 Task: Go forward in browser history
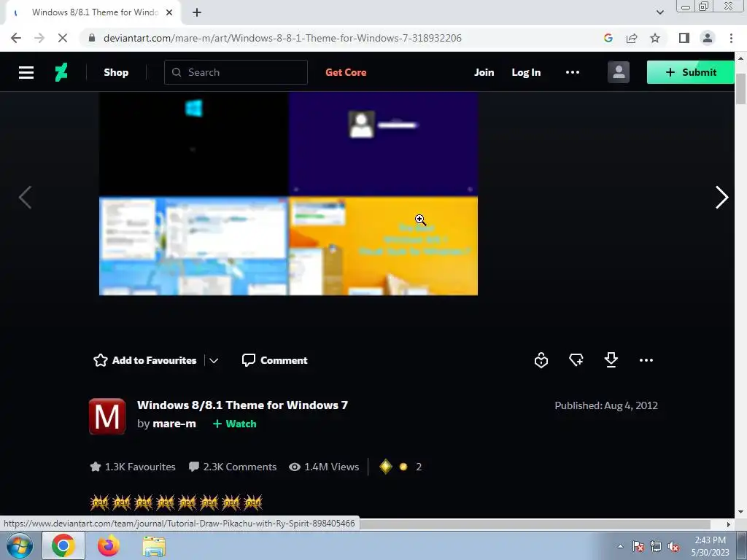pos(39,38)
